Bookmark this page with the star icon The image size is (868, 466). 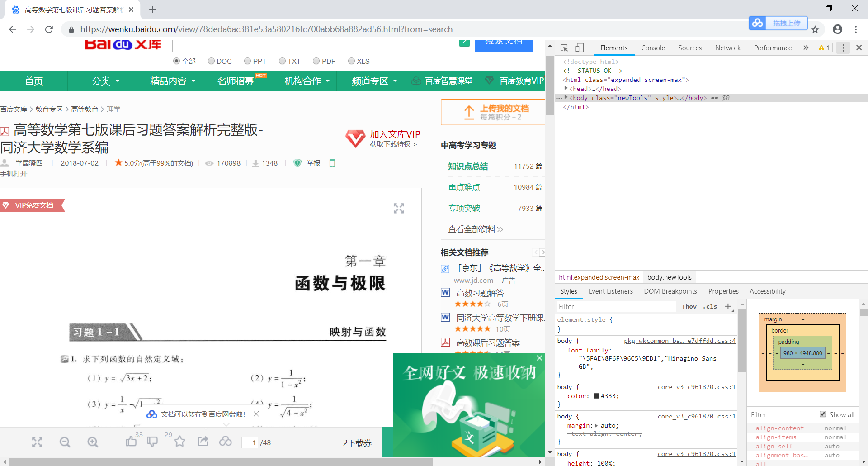pos(815,29)
